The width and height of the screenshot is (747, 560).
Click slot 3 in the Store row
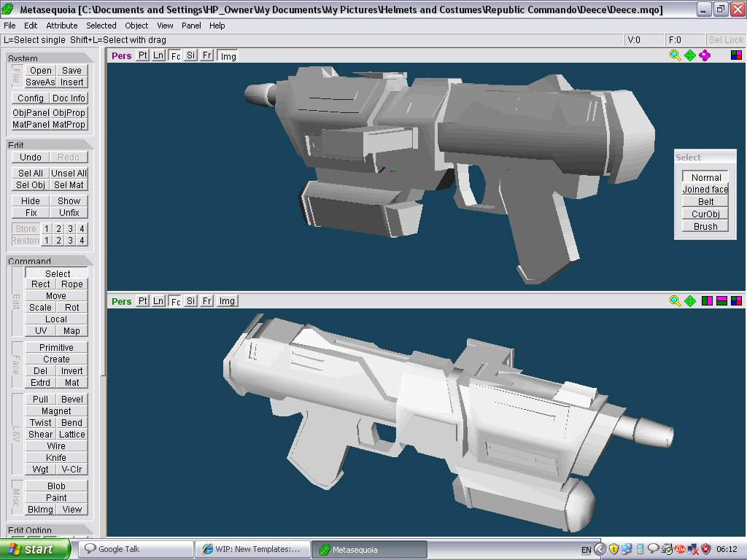70,228
